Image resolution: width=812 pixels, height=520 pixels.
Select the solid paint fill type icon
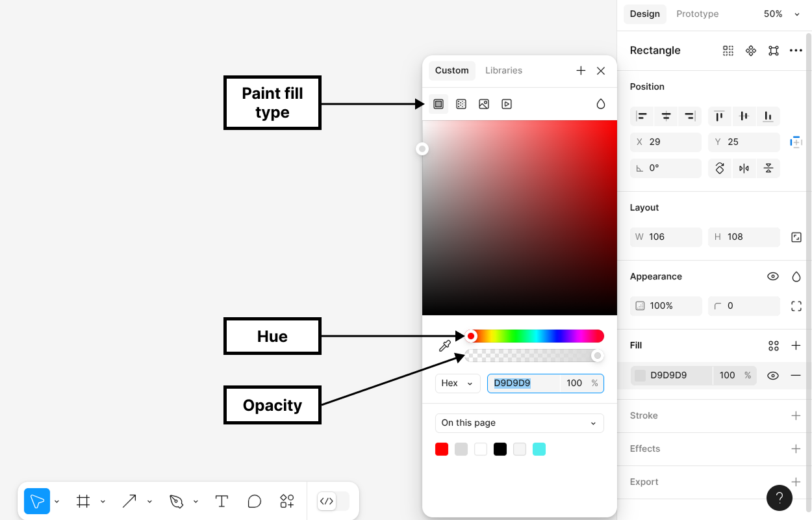[438, 104]
